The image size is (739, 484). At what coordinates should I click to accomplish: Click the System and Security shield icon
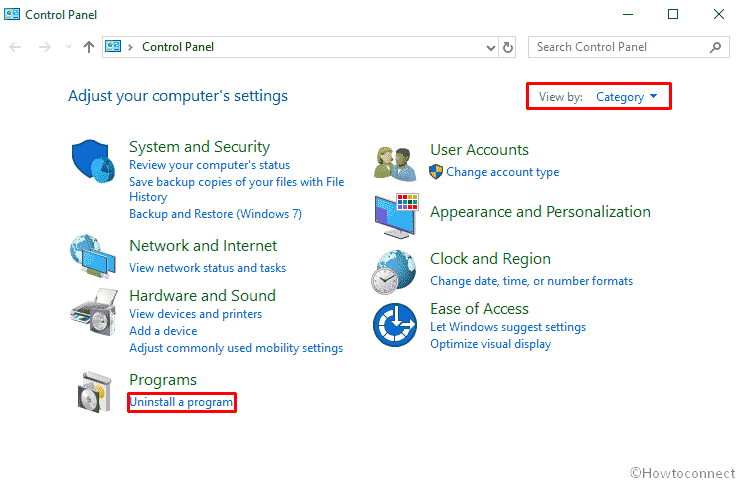[x=93, y=161]
